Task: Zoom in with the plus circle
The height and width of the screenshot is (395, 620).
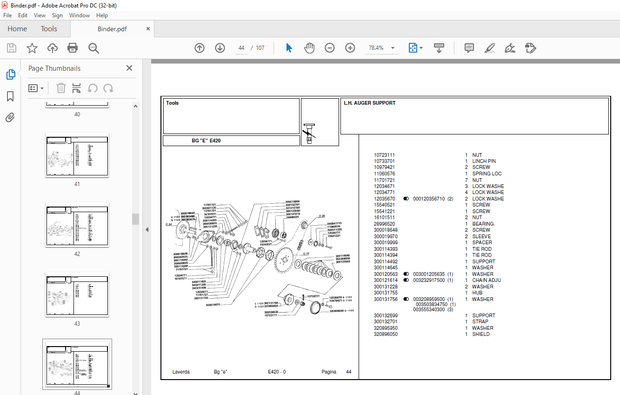Action: tap(350, 48)
